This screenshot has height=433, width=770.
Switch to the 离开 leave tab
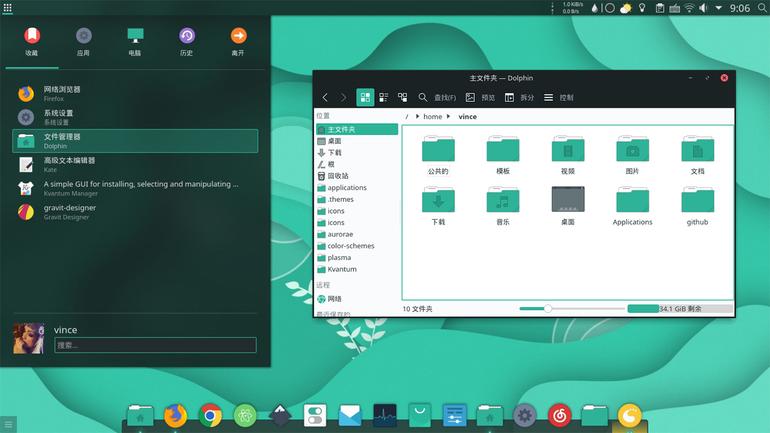[x=238, y=42]
